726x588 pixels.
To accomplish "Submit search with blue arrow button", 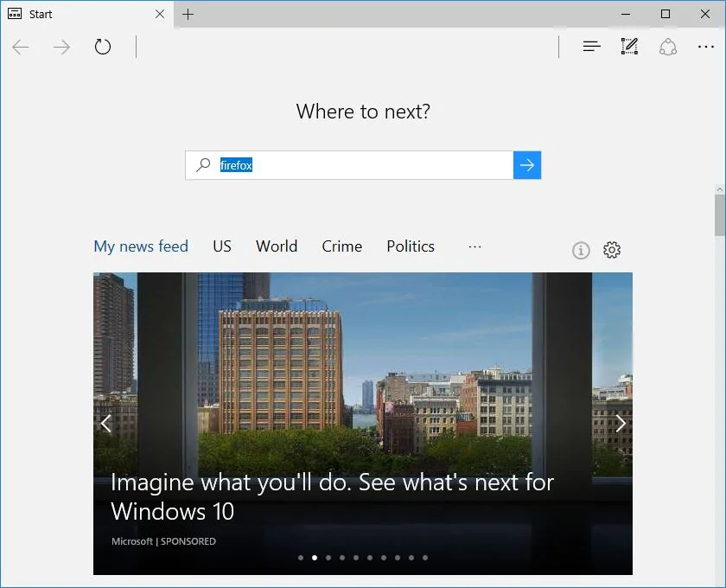I will coord(527,165).
